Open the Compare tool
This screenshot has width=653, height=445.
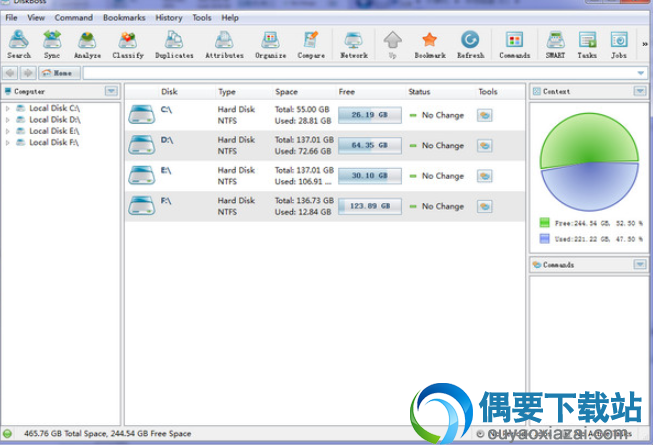pos(311,44)
